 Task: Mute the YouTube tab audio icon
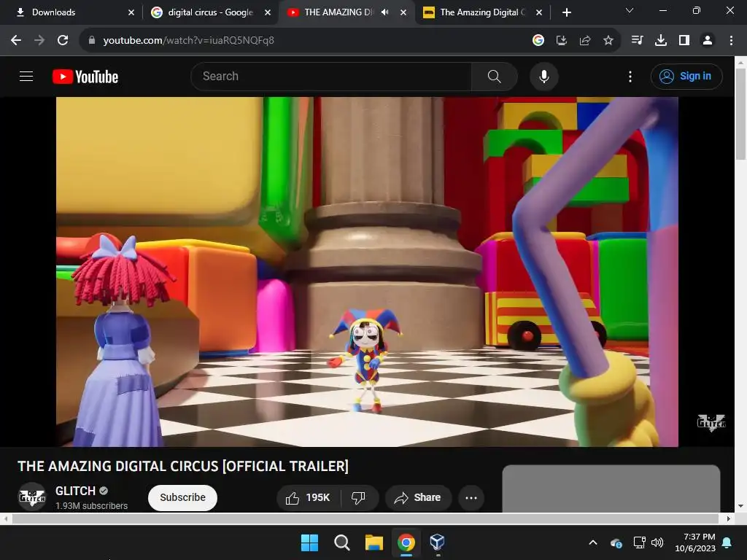[385, 12]
